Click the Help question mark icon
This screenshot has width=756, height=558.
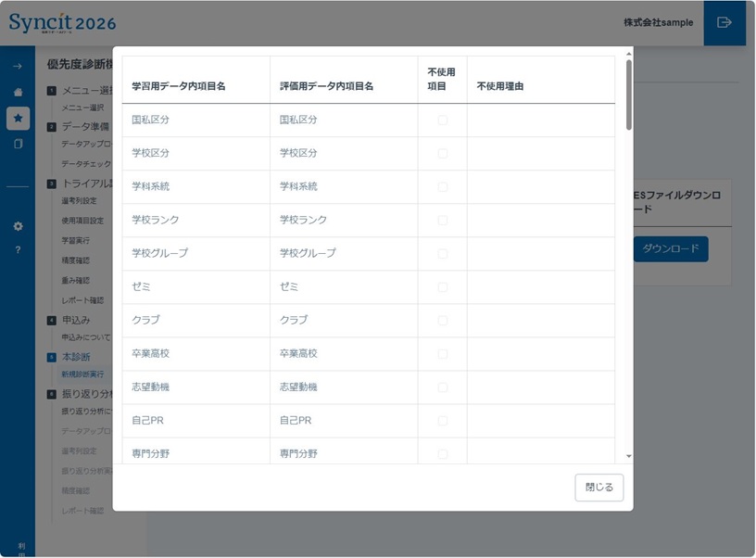(x=17, y=247)
